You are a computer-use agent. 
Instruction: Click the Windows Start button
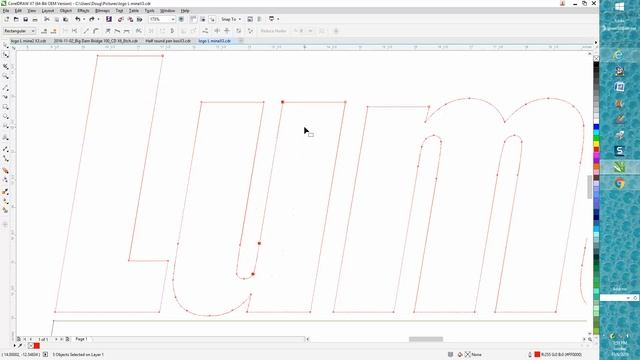tap(619, 7)
